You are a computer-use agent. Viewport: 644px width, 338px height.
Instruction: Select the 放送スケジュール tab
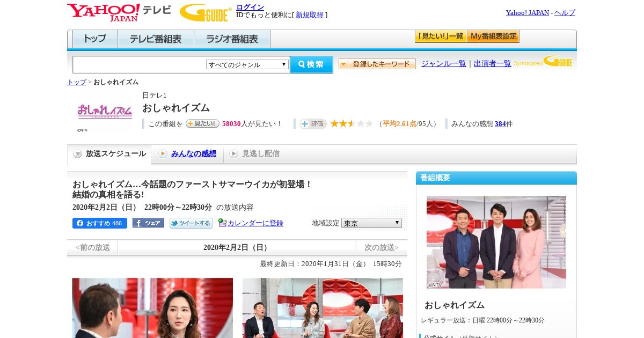[109, 154]
